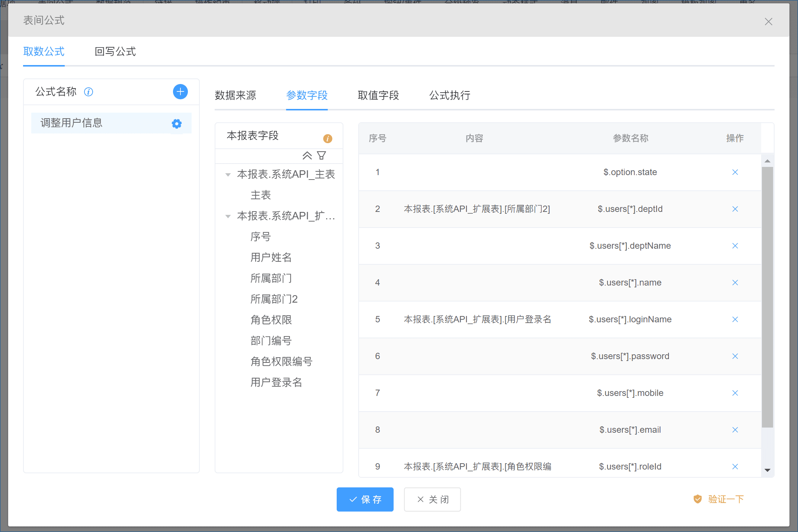Viewport: 798px width, 532px height.
Task: Select the 序号 tree field
Action: 261,237
